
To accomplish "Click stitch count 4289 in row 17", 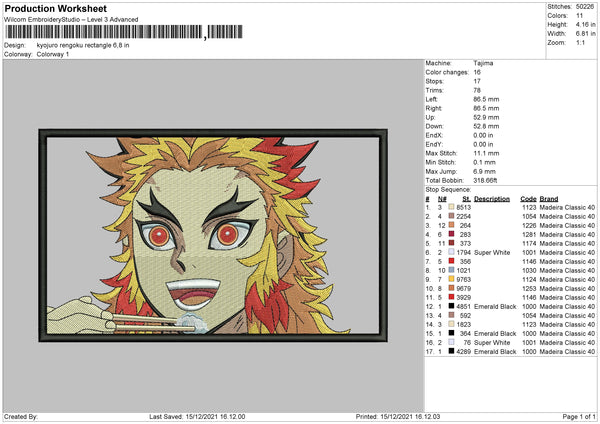I will click(x=464, y=352).
